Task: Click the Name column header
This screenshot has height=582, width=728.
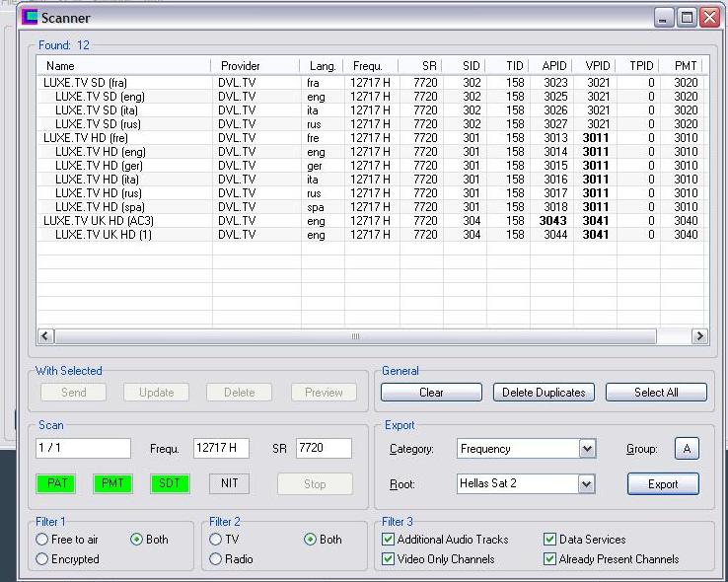Action: click(x=61, y=66)
